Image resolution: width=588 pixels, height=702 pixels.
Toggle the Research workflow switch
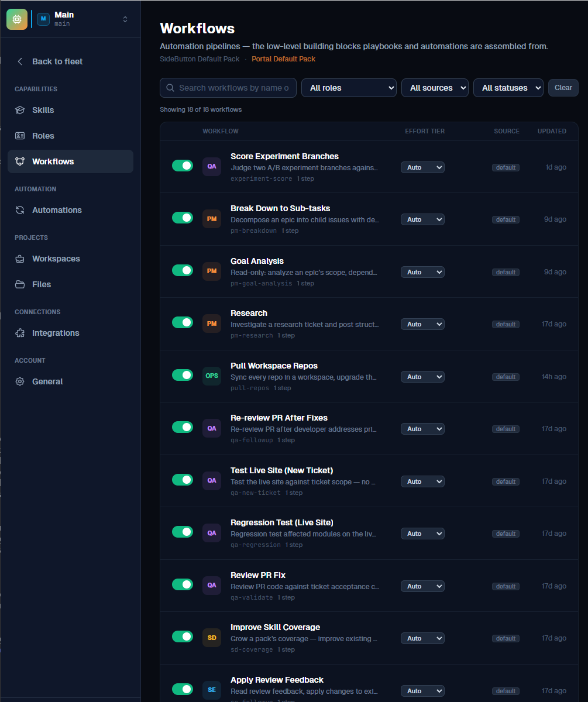click(x=183, y=322)
